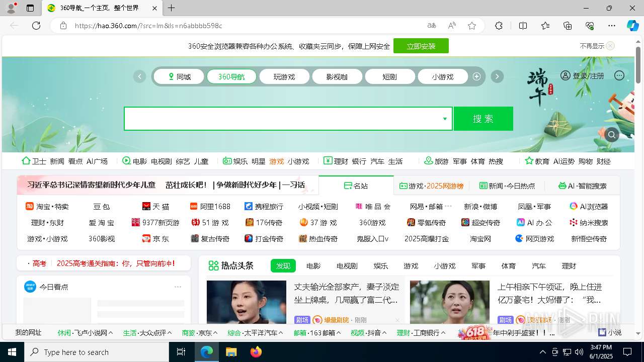Image resolution: width=644 pixels, height=362 pixels.
Task: Show previous channels with left arrow
Action: coord(139,76)
